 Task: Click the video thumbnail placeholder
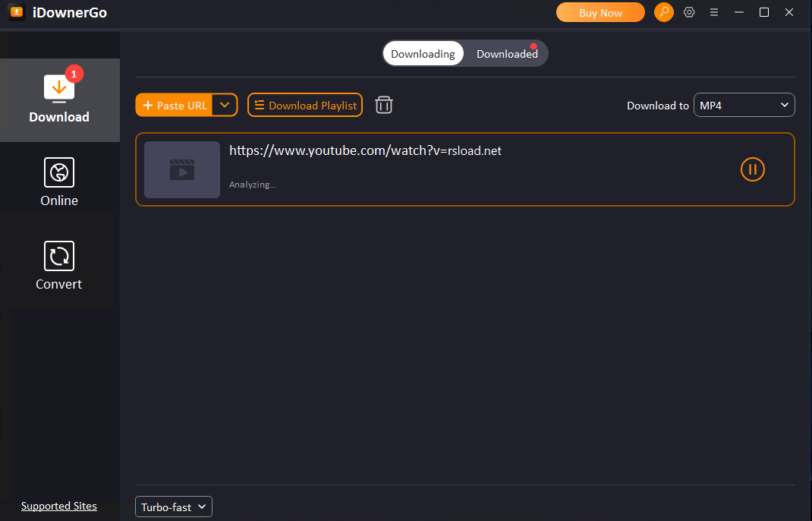[x=182, y=169]
